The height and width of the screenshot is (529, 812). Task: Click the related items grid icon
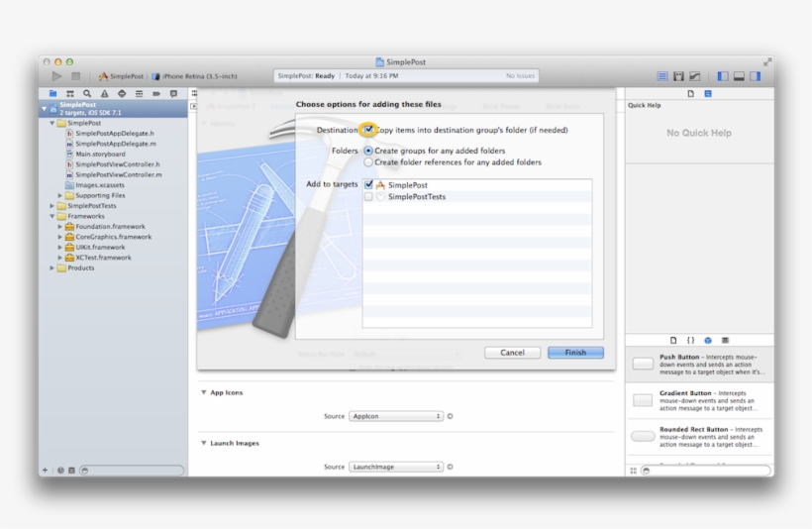coord(194,94)
